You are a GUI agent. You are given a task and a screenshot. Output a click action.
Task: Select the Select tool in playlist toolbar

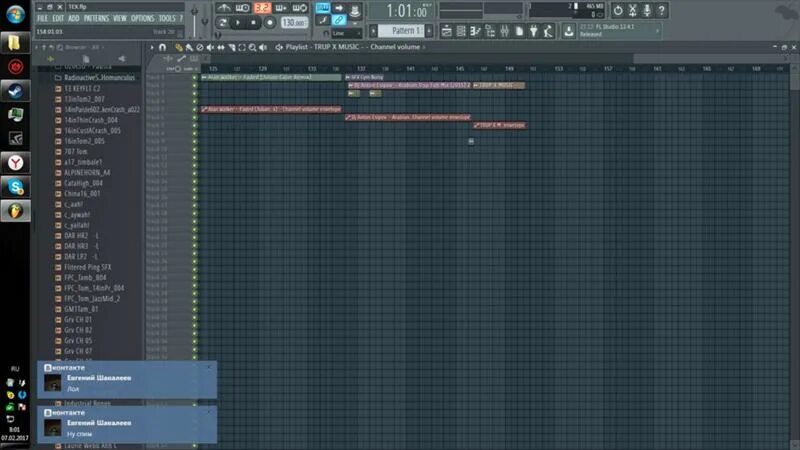pos(242,47)
